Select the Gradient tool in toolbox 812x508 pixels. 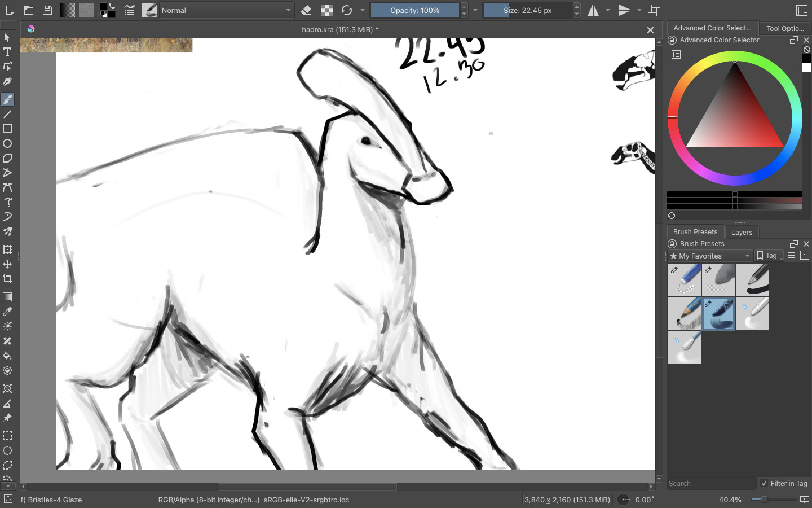7,297
